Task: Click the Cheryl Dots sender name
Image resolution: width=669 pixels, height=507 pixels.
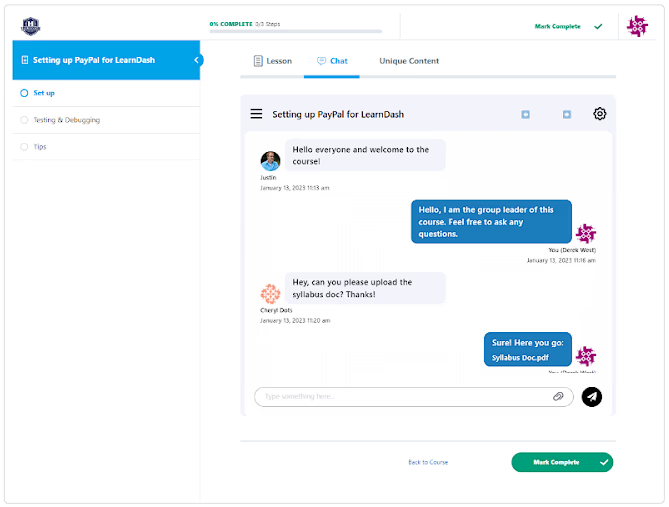Action: click(276, 310)
